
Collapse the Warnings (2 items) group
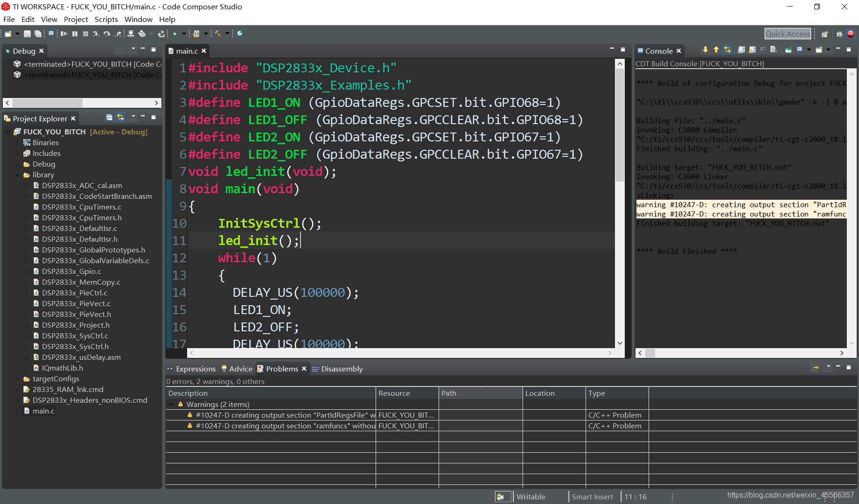[171, 405]
